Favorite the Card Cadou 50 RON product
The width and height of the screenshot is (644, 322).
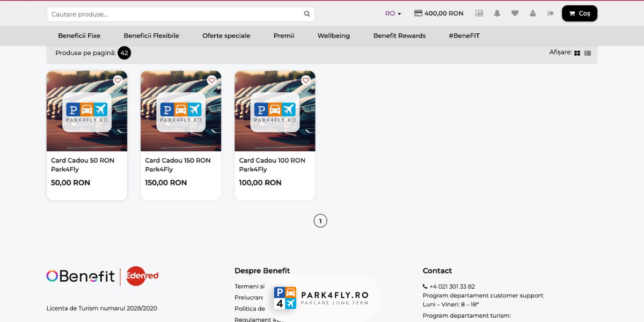click(x=118, y=80)
